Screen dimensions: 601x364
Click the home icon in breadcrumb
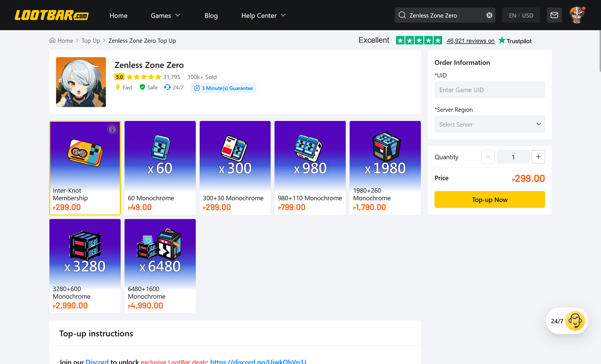click(52, 40)
